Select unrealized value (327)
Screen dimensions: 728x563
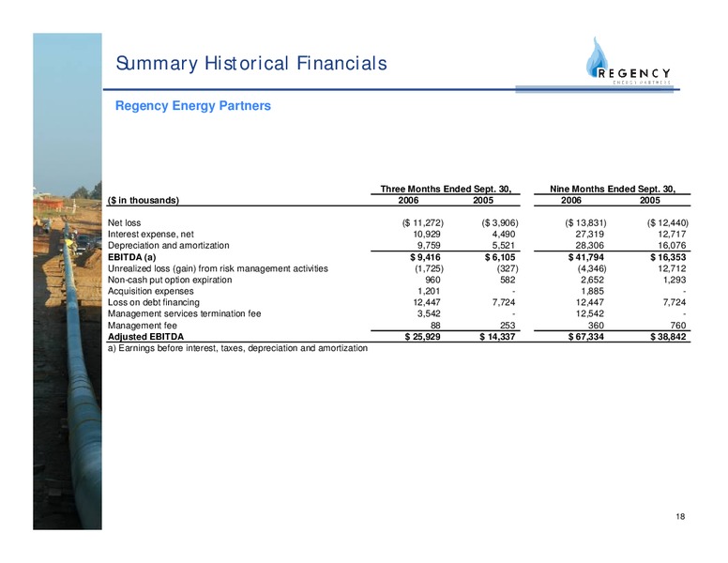click(508, 268)
